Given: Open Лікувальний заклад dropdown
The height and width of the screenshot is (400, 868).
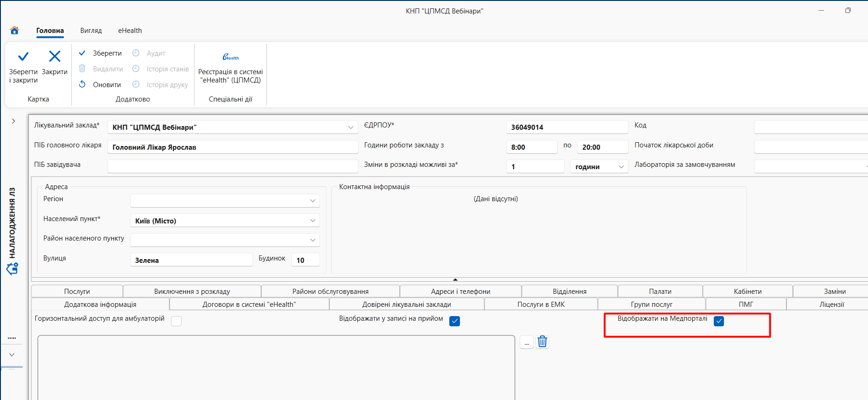Looking at the screenshot, I should pos(351,127).
